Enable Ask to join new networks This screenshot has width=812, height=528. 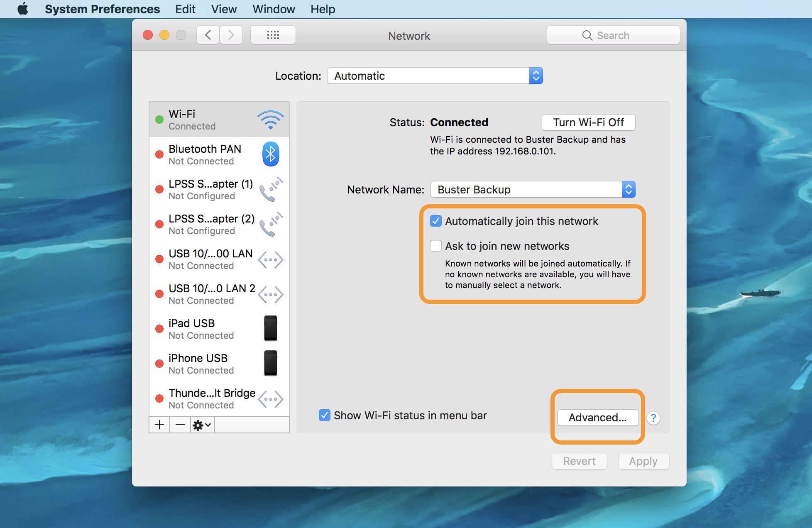pos(435,246)
